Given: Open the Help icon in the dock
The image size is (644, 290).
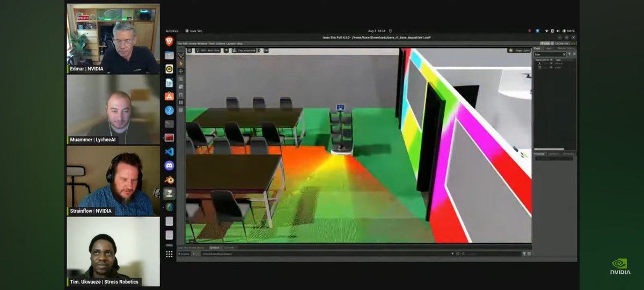Looking at the screenshot, I should 169,110.
